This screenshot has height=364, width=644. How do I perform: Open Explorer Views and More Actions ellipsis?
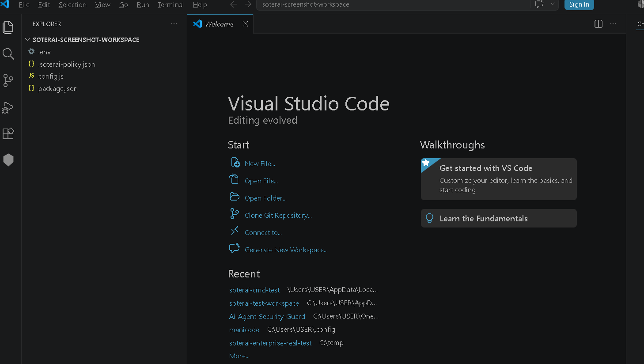174,24
